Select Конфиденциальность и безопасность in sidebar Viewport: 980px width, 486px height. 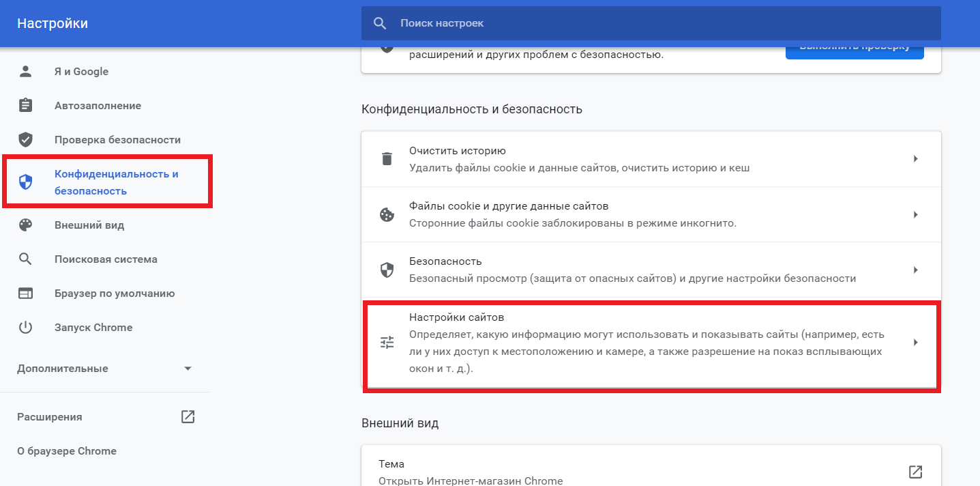click(x=116, y=182)
